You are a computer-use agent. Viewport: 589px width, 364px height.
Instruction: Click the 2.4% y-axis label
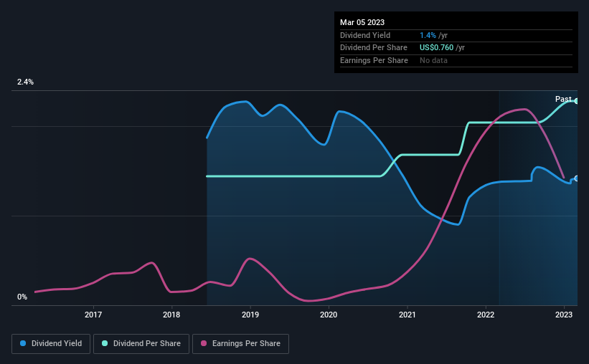(x=25, y=82)
